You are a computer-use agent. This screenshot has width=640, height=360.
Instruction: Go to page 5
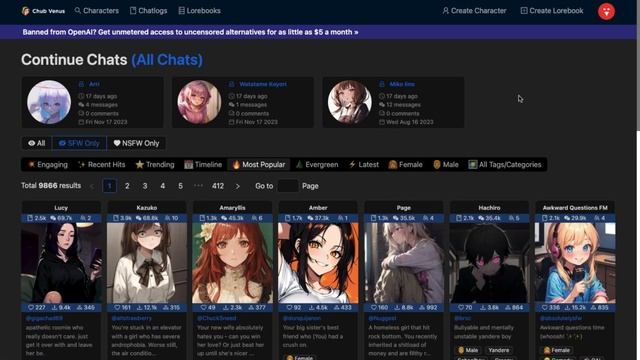[180, 186]
